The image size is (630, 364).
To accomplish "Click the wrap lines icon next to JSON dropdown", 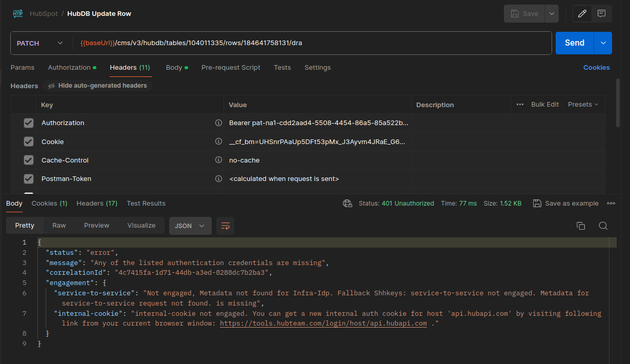I will pos(225,226).
